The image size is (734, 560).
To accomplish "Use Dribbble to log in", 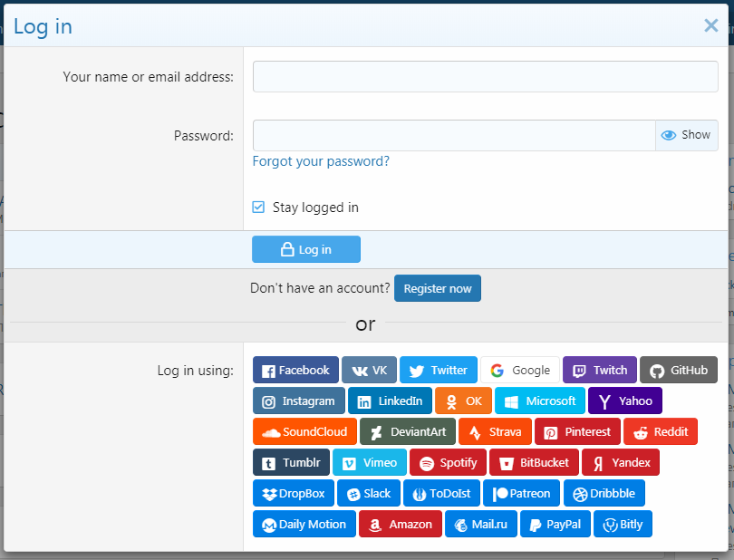I will (x=604, y=494).
